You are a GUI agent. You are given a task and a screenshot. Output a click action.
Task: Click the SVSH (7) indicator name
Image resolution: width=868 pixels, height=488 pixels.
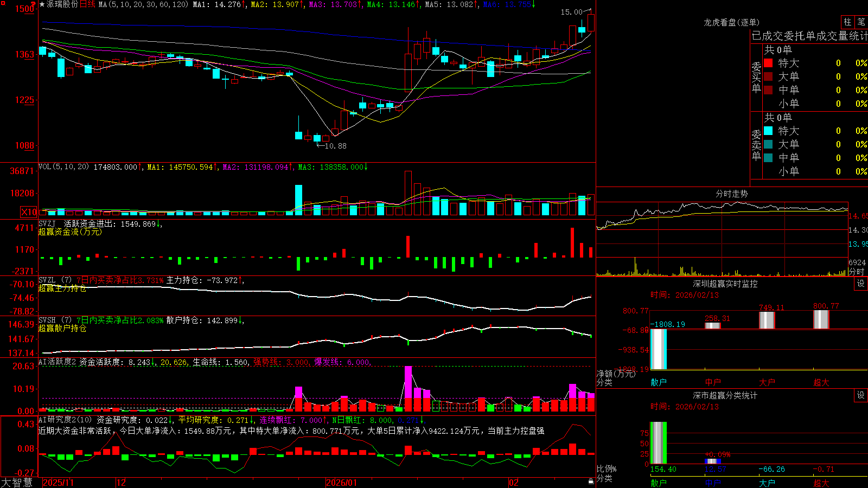55,320
